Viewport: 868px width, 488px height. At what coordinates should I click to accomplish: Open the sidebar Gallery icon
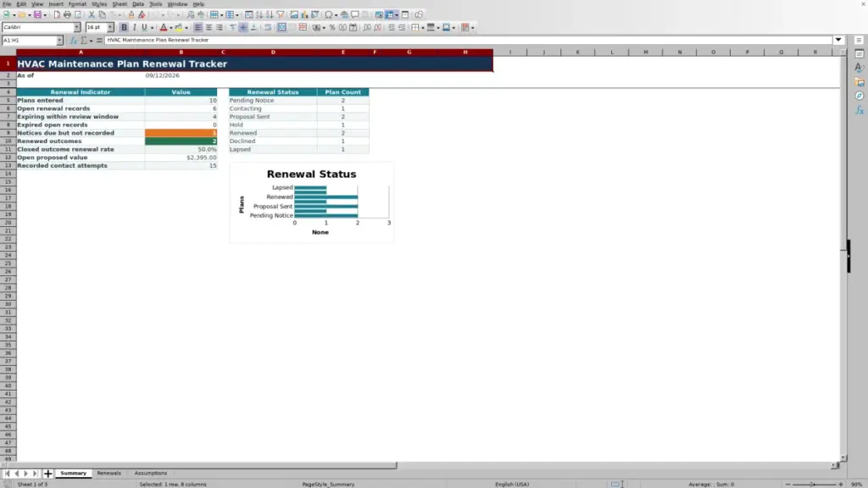point(860,82)
